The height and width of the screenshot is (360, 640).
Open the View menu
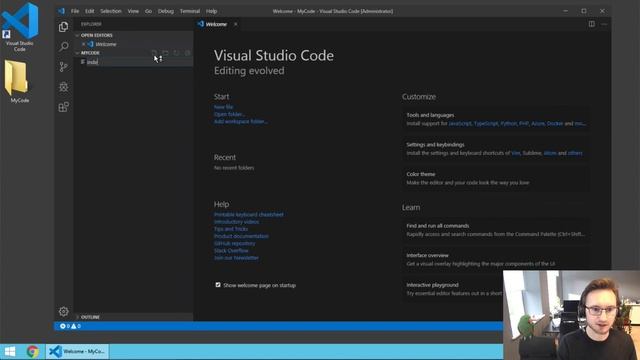pos(133,11)
